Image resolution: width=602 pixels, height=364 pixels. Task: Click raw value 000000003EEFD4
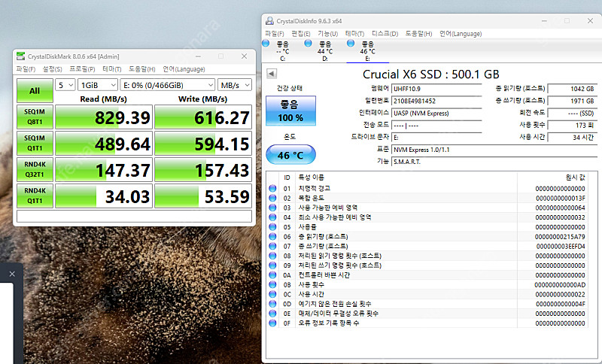point(561,246)
